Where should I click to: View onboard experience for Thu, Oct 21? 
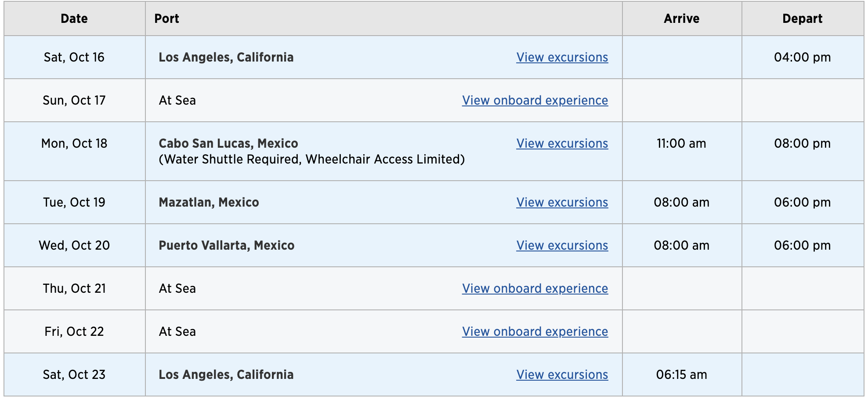(x=535, y=288)
